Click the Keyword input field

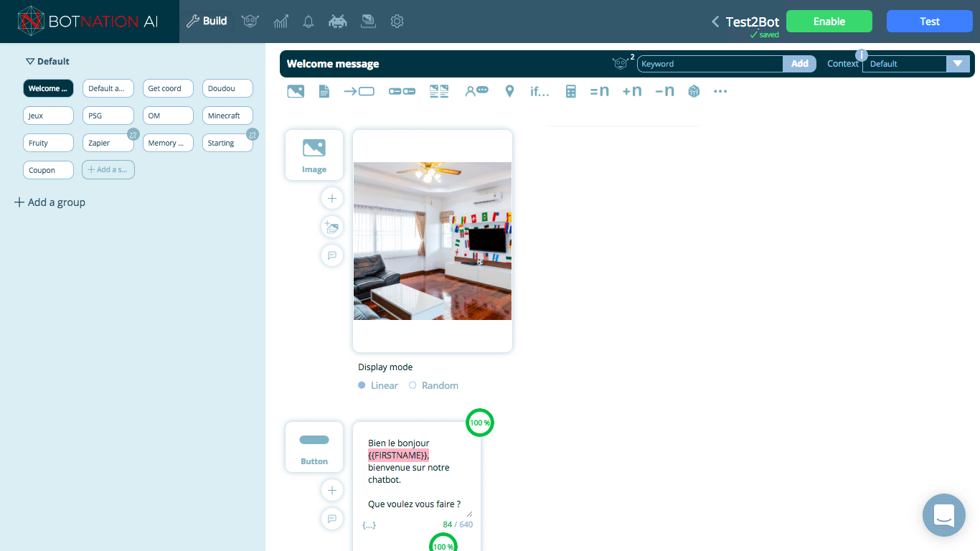tap(710, 64)
